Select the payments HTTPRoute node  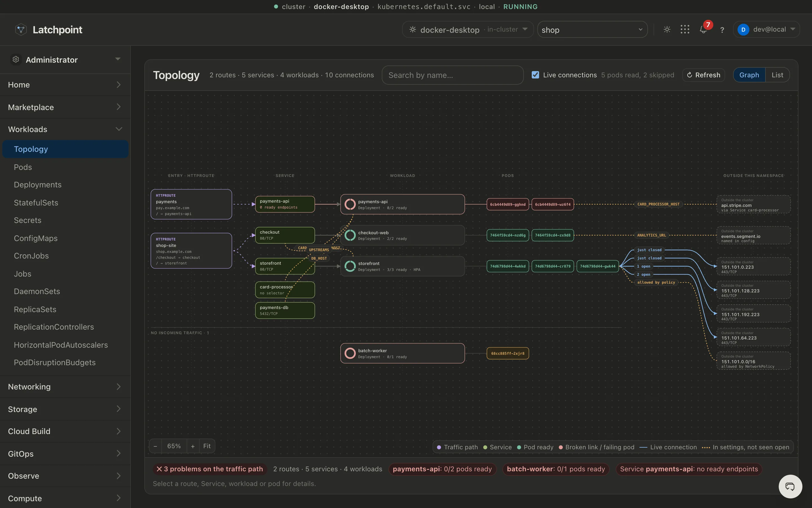(x=191, y=204)
